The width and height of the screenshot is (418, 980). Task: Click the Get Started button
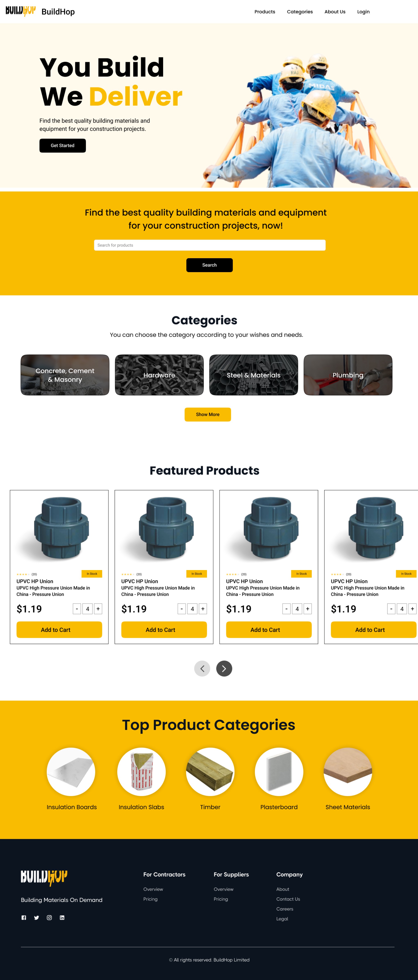pyautogui.click(x=63, y=145)
